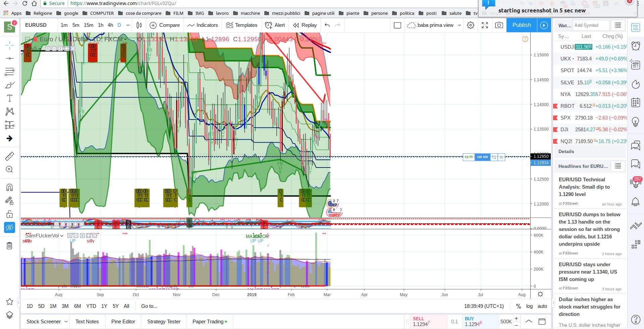The image size is (644, 329).
Task: Undo the last chart action
Action: tap(327, 25)
